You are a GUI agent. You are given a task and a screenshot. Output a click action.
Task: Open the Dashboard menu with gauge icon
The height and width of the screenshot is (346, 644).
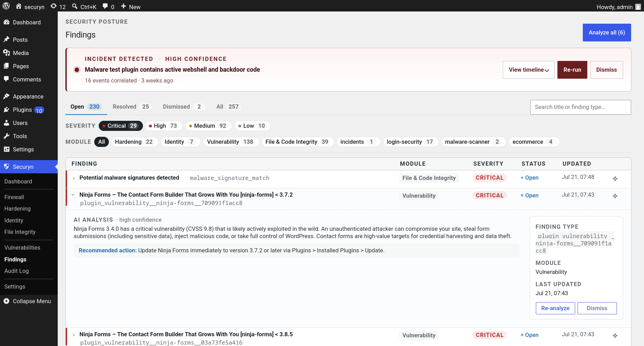click(x=6, y=22)
